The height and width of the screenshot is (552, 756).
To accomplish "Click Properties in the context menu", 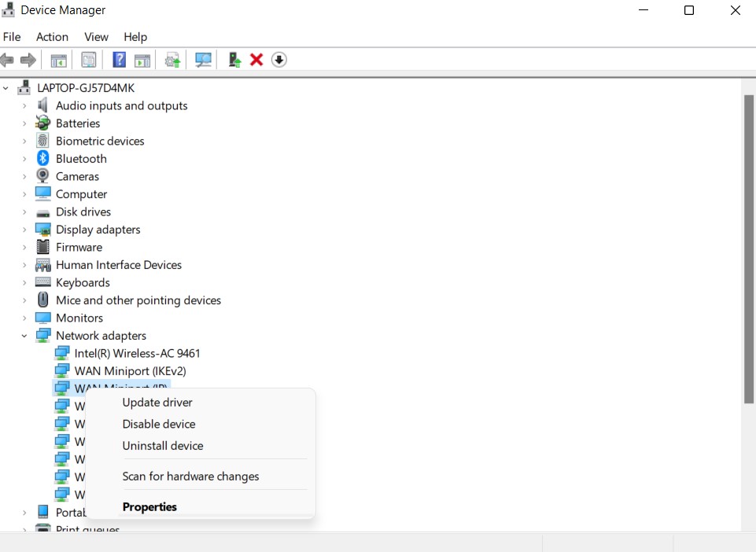I will click(149, 507).
